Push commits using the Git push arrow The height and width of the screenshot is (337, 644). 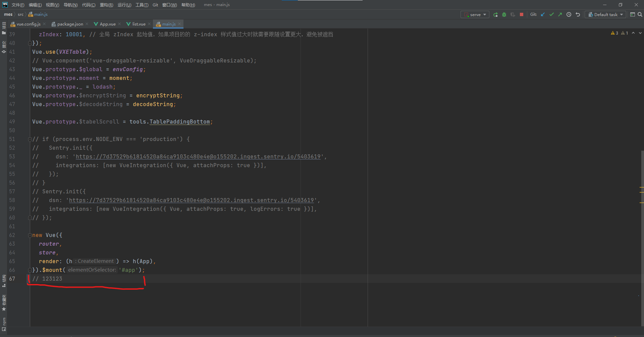click(x=560, y=14)
